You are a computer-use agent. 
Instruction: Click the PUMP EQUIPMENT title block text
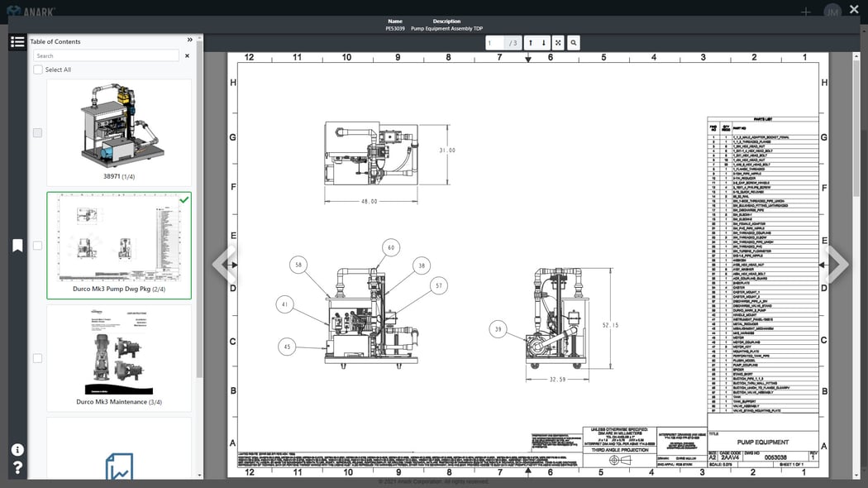(763, 442)
